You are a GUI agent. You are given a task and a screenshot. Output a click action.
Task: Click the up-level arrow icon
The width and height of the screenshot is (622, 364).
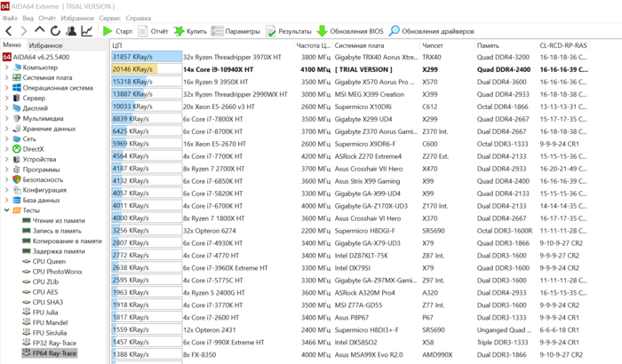point(39,30)
